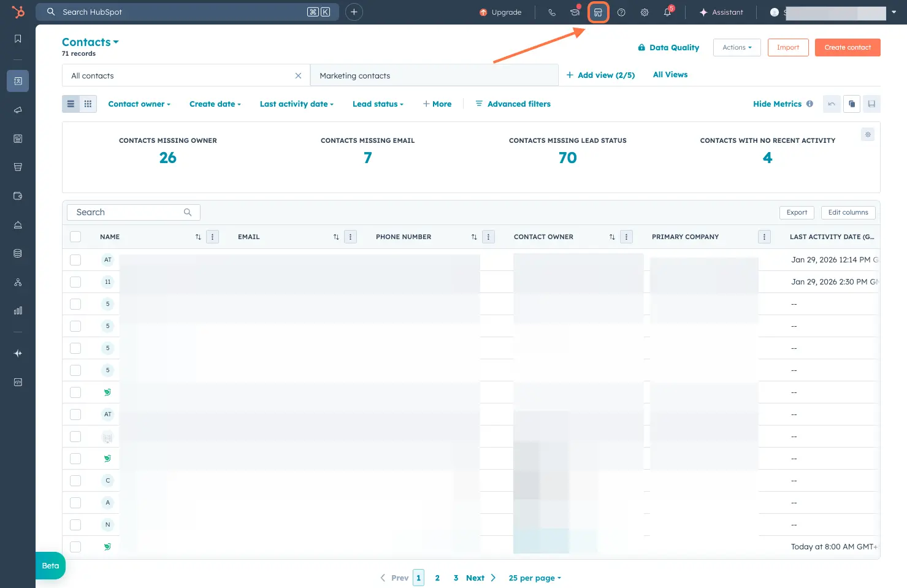
Task: Check the second contact row checkbox
Action: [x=75, y=282]
